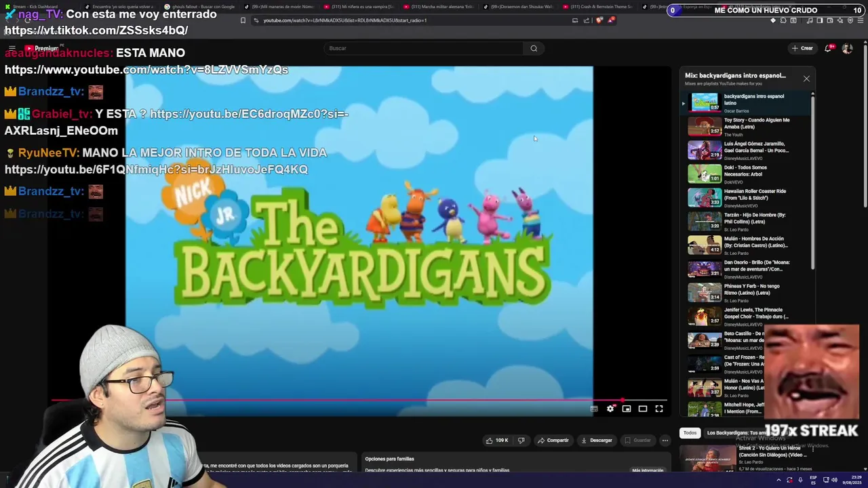
Task: Enter fullscreen video mode
Action: (659, 409)
